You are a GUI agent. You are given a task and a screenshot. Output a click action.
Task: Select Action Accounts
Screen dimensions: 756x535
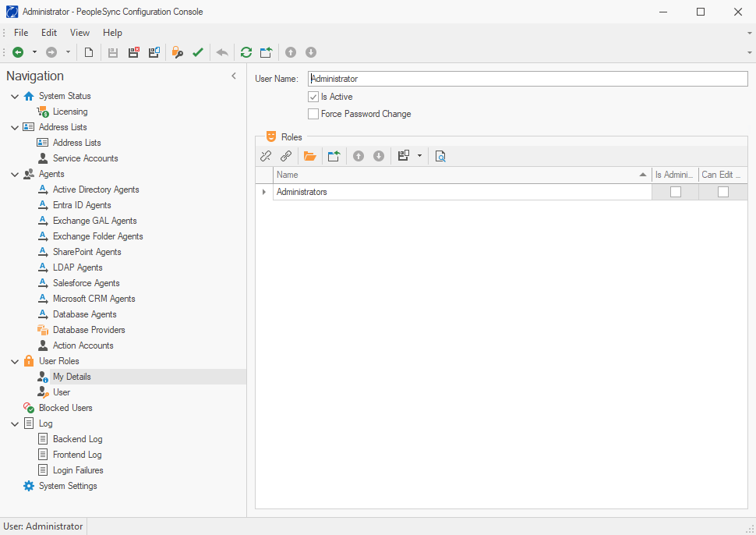tap(83, 345)
